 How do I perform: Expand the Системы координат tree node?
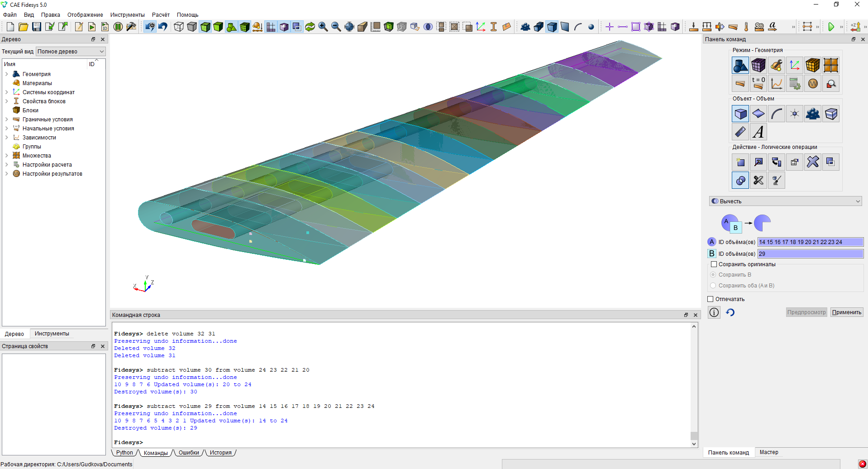[7, 92]
